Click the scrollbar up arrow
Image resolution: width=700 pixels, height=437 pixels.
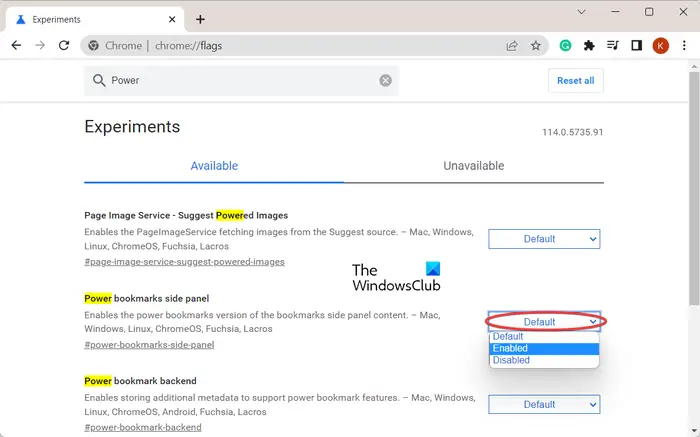tap(694, 66)
